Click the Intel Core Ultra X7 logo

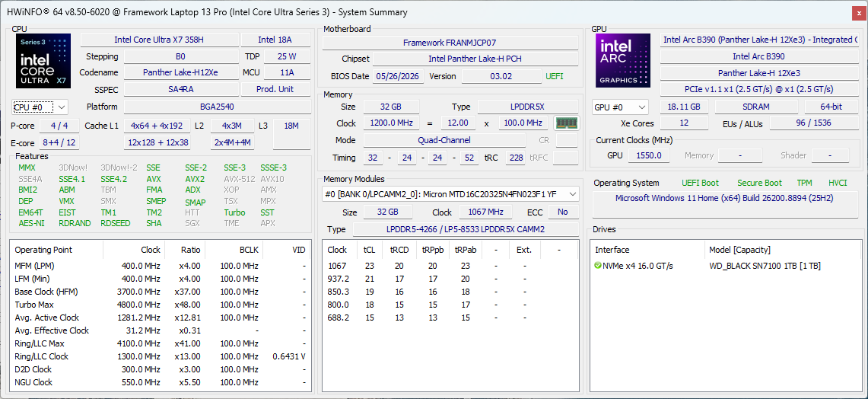43,61
